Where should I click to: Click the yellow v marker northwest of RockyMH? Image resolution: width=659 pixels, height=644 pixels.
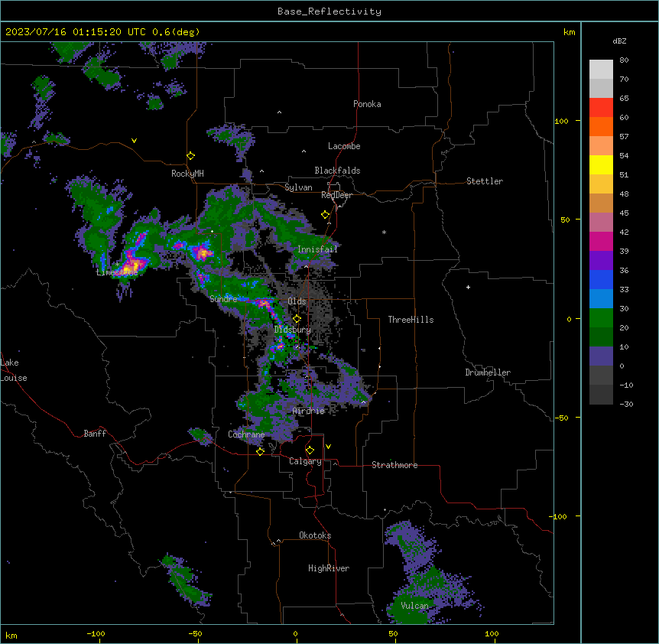pyautogui.click(x=134, y=141)
